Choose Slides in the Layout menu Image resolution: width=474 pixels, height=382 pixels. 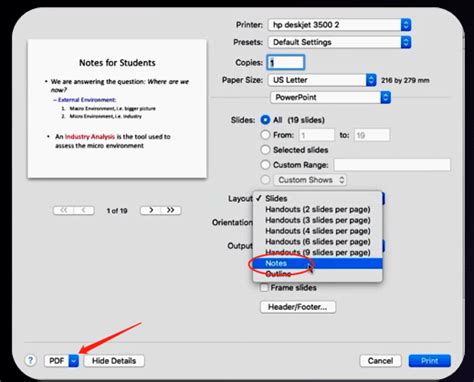(318, 198)
